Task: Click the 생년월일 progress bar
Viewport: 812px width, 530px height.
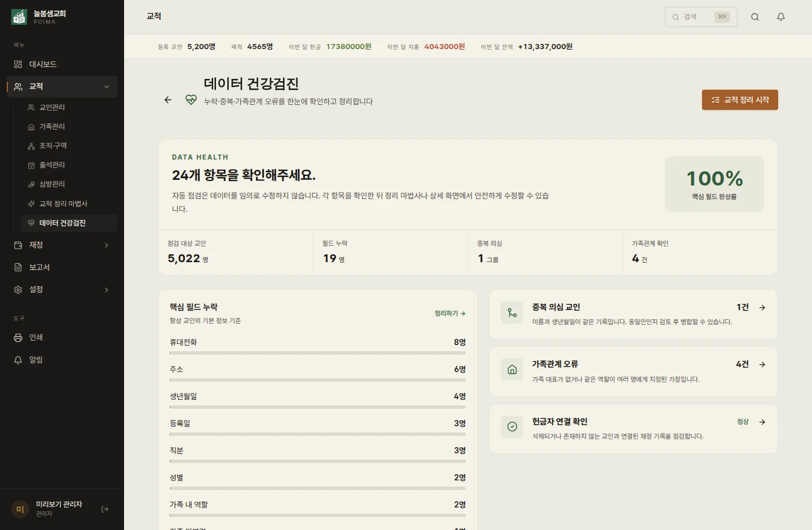Action: pyautogui.click(x=317, y=407)
